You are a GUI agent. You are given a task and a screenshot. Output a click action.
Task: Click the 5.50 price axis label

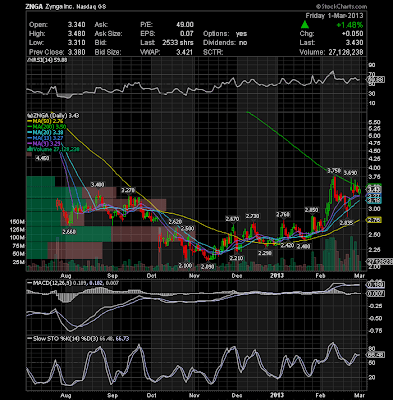[375, 122]
